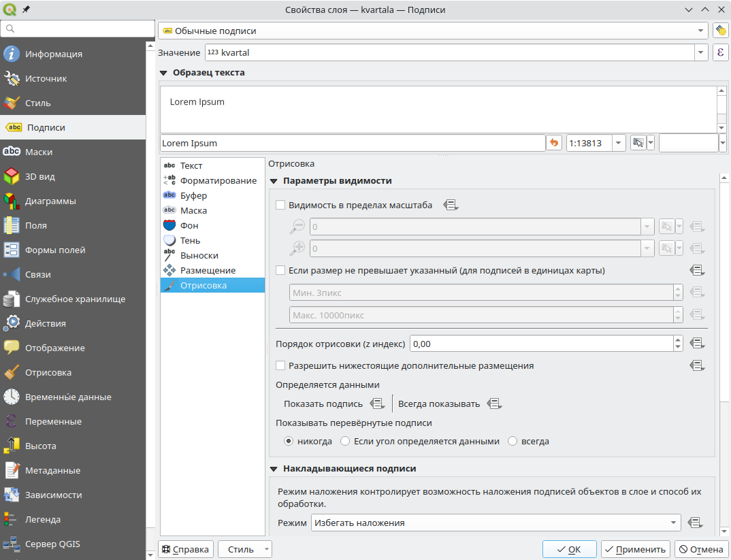Collapse the Накладывающиеся подписи section
This screenshot has width=731, height=560.
[x=274, y=469]
